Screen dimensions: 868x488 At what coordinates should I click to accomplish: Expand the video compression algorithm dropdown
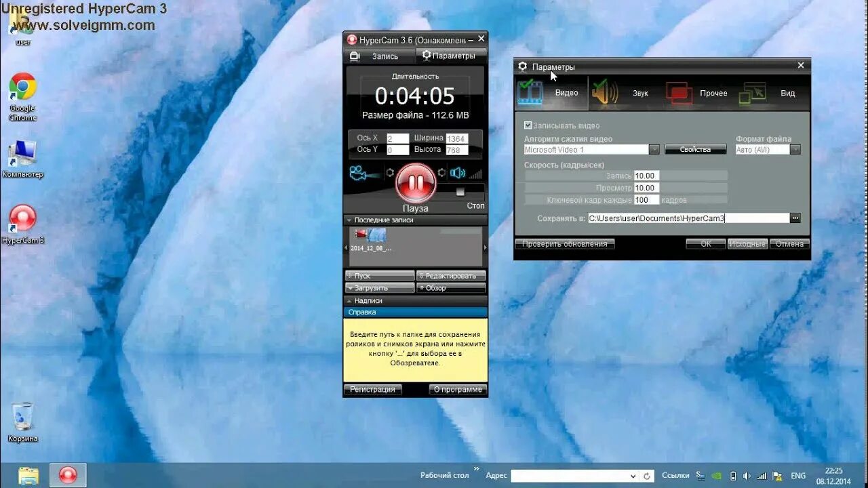[x=654, y=150]
